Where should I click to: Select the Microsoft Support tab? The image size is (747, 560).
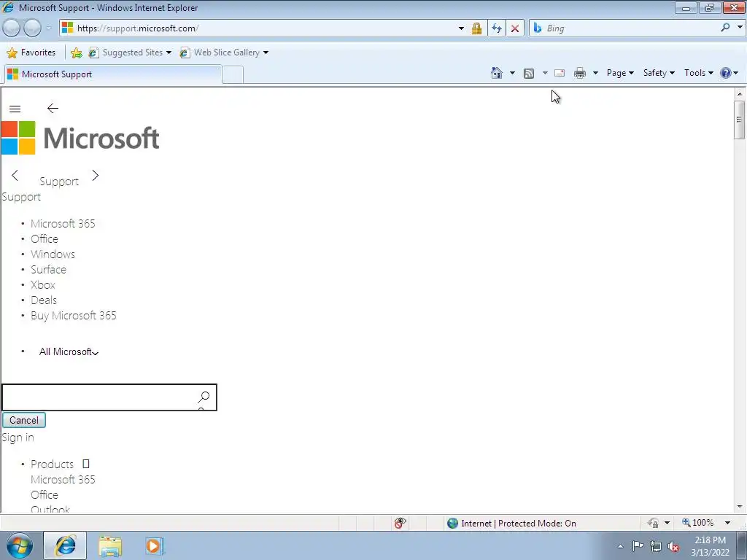[113, 74]
